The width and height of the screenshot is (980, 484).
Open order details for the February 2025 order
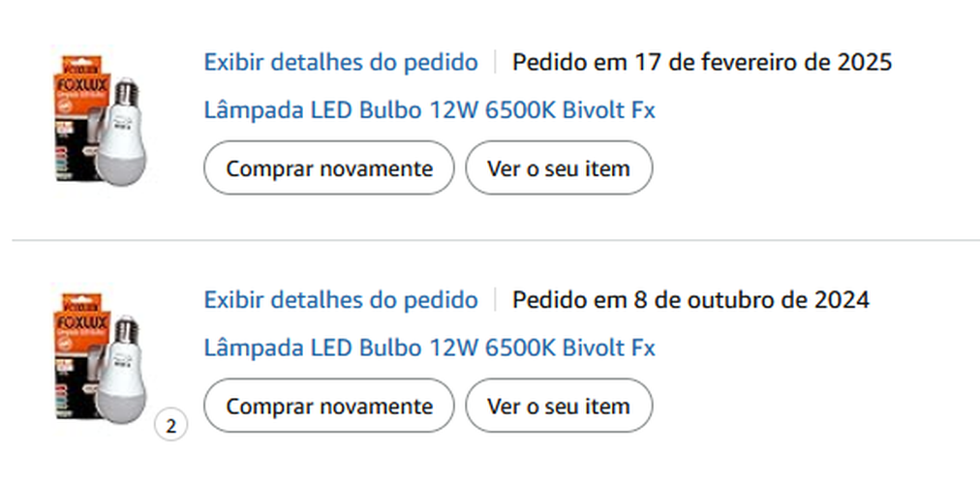(x=340, y=63)
